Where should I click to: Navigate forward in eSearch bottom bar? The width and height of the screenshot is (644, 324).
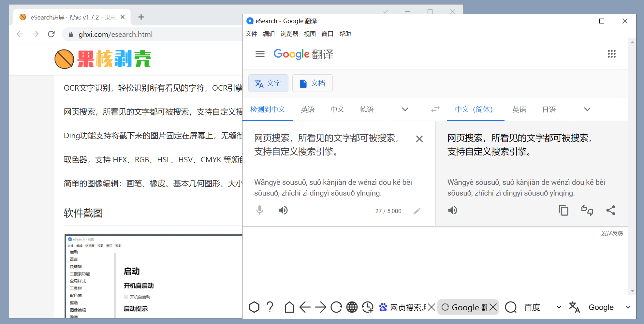click(320, 307)
